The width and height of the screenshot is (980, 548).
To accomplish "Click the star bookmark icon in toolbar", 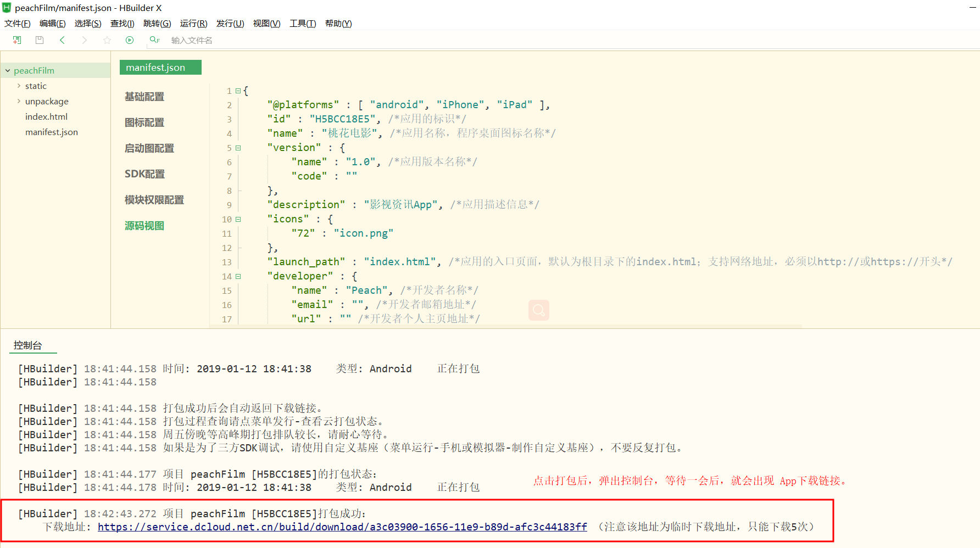I will (107, 40).
